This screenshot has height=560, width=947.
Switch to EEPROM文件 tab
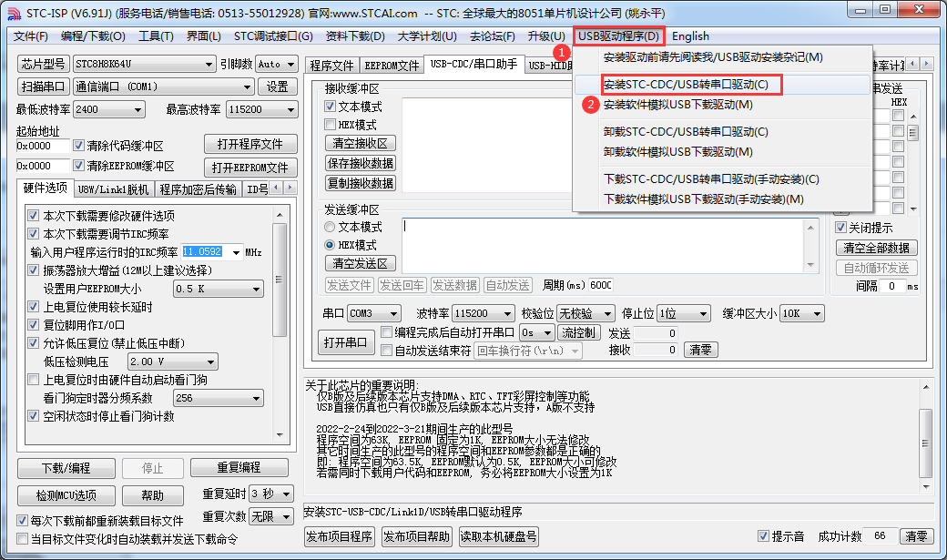click(x=392, y=66)
